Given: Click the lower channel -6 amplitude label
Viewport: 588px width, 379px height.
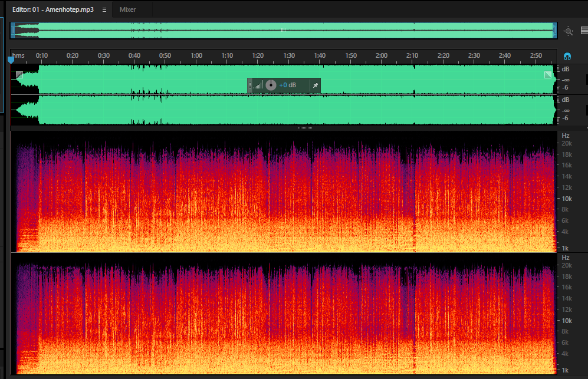Looking at the screenshot, I should point(566,118).
